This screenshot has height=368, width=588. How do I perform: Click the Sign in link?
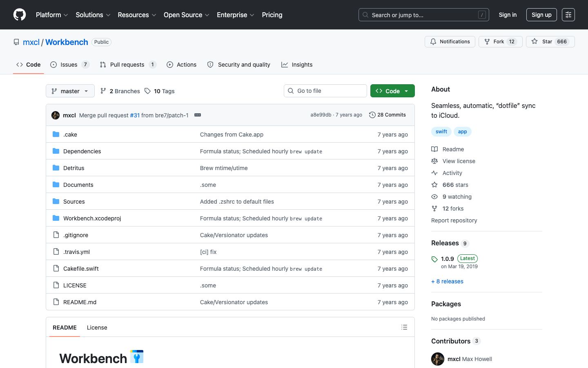click(508, 15)
